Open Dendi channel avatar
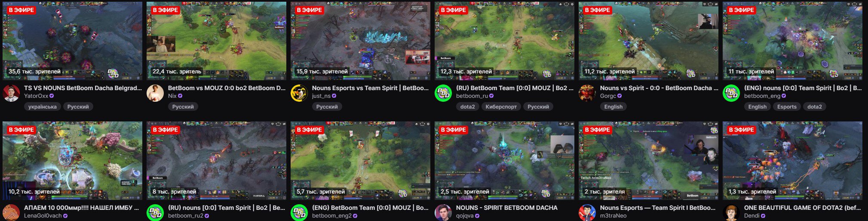Image resolution: width=868 pixels, height=221 pixels. coord(731,212)
